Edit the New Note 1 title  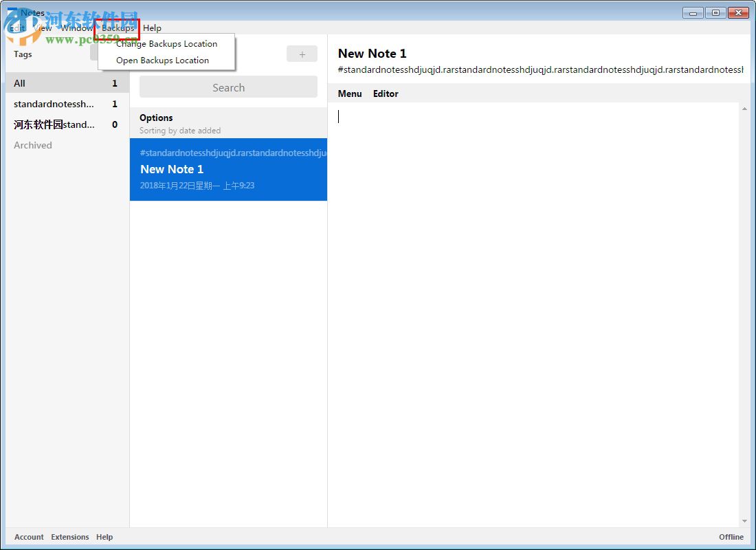[x=373, y=54]
